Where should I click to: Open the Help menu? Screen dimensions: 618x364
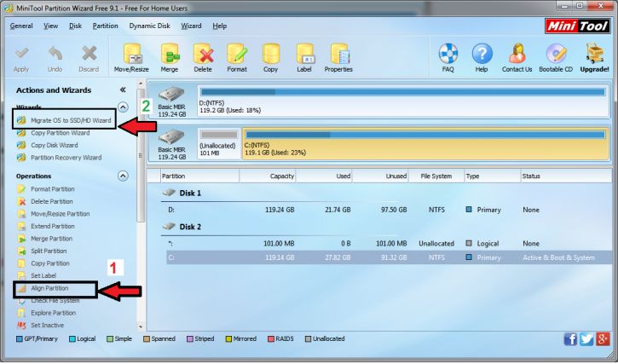click(220, 26)
